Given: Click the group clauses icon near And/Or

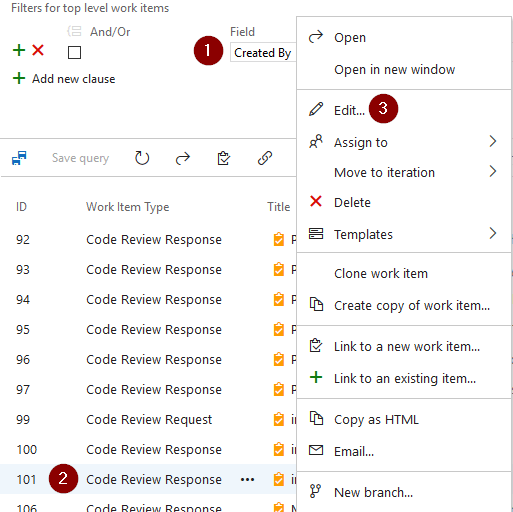Looking at the screenshot, I should (74, 32).
